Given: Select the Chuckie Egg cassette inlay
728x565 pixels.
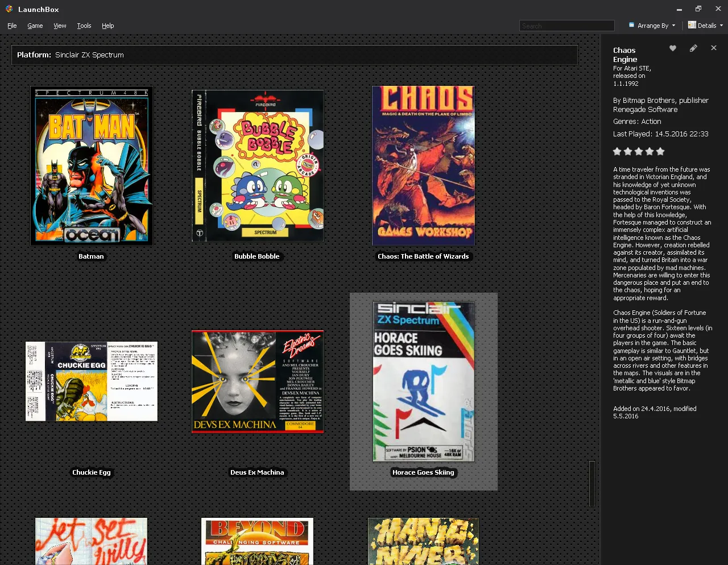Looking at the screenshot, I should click(x=92, y=381).
